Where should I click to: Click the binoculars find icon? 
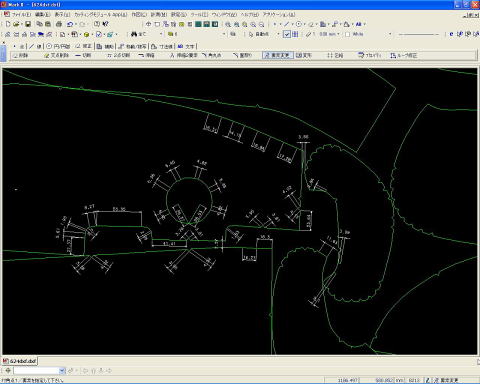134,34
